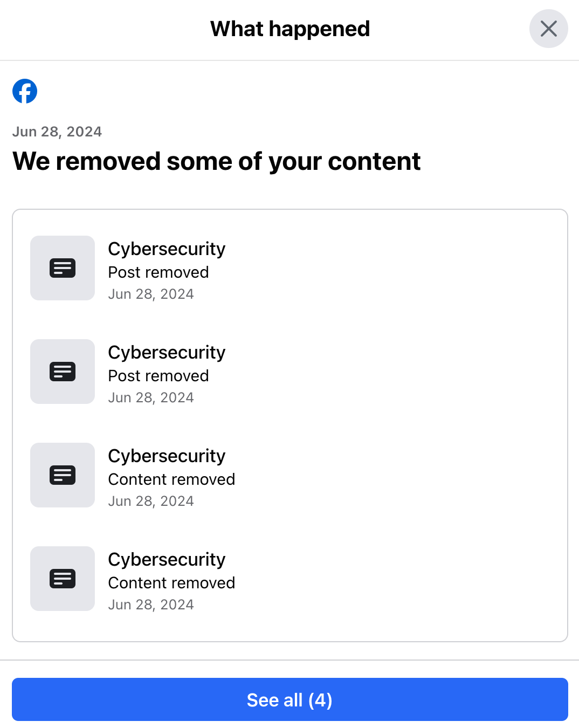Image resolution: width=579 pixels, height=728 pixels.
Task: Click the "We removed some of your content" heading
Action: pos(216,161)
